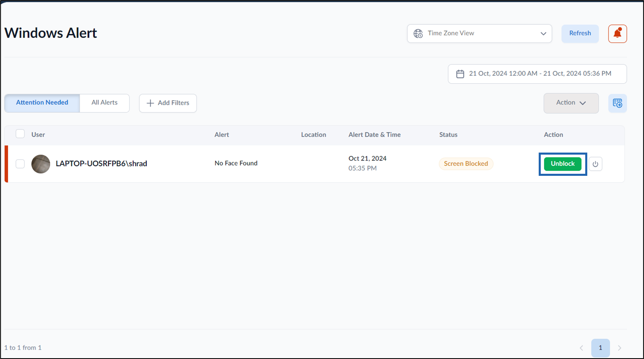The width and height of the screenshot is (644, 359).
Task: Open the date range picker field
Action: tap(537, 74)
